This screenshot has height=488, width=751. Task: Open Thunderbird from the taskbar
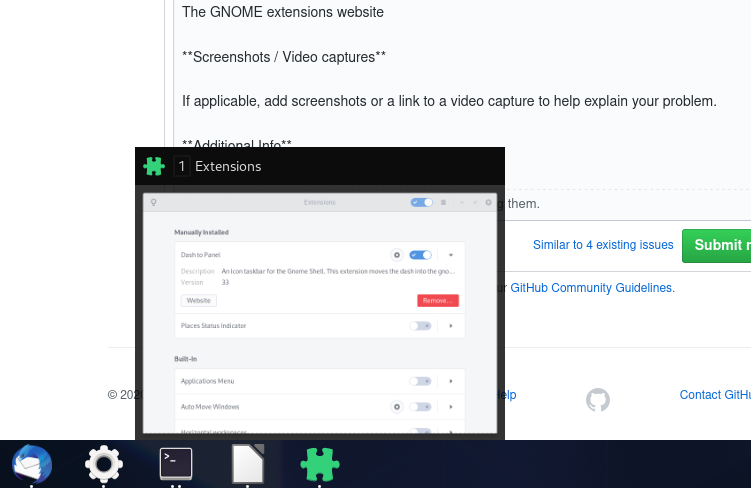pos(32,464)
